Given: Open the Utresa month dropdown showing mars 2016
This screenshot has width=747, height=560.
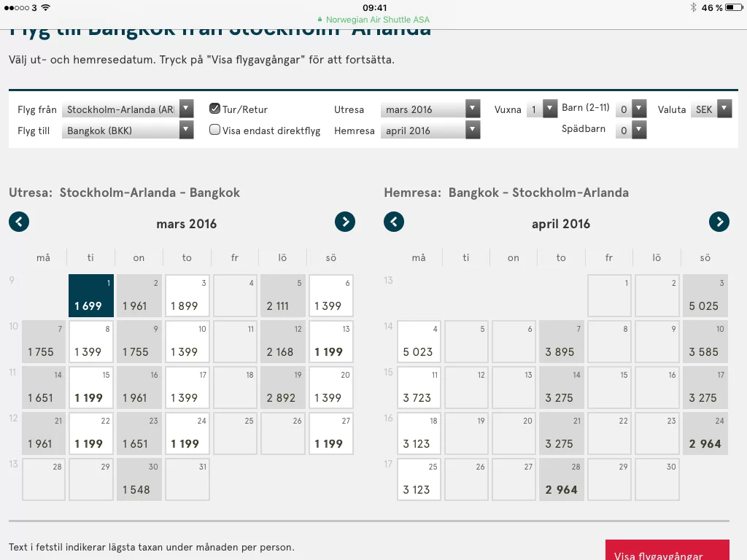Looking at the screenshot, I should pos(472,109).
